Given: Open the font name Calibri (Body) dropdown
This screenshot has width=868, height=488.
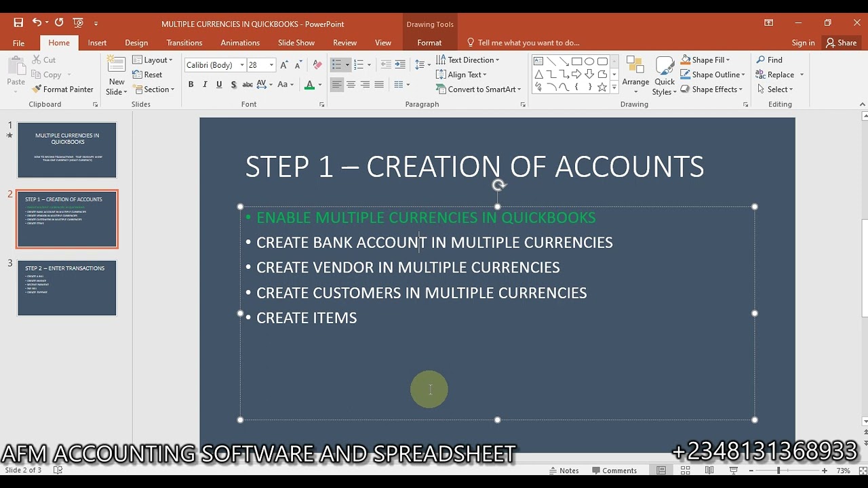Looking at the screenshot, I should 242,65.
